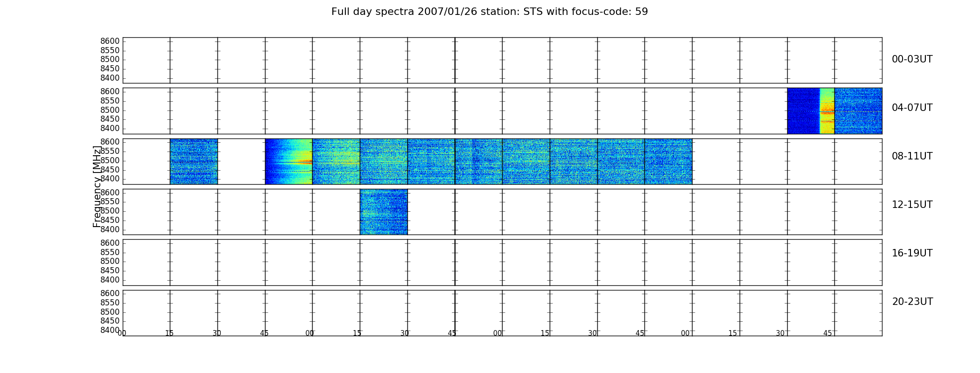Image resolution: width=980 pixels, height=373 pixels.
Task: Select the '16-19UT' row label
Action: (x=912, y=253)
